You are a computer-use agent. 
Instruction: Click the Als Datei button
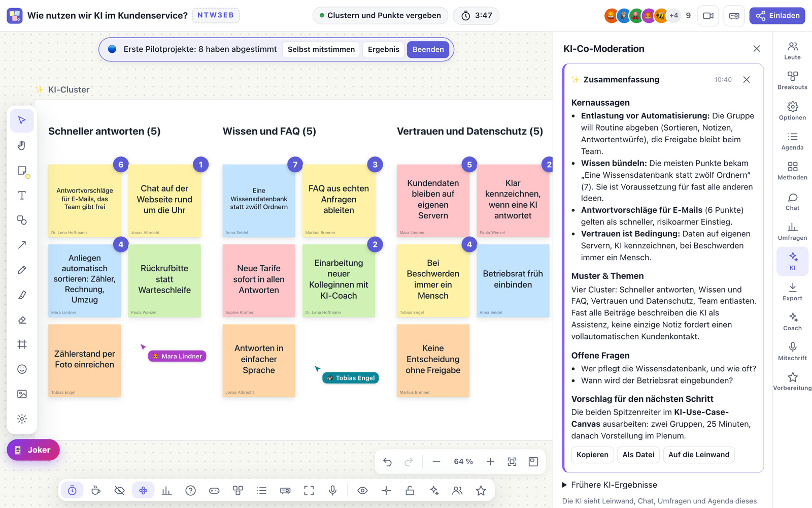pos(638,455)
